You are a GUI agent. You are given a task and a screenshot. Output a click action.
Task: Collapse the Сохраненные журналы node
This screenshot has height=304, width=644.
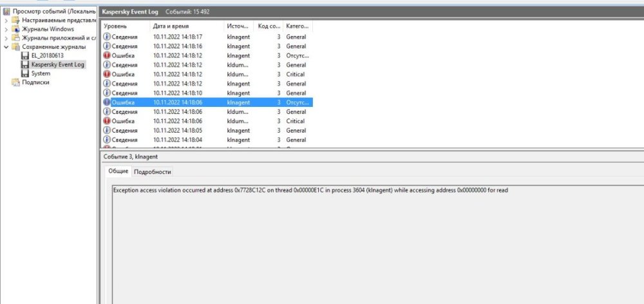pyautogui.click(x=6, y=47)
